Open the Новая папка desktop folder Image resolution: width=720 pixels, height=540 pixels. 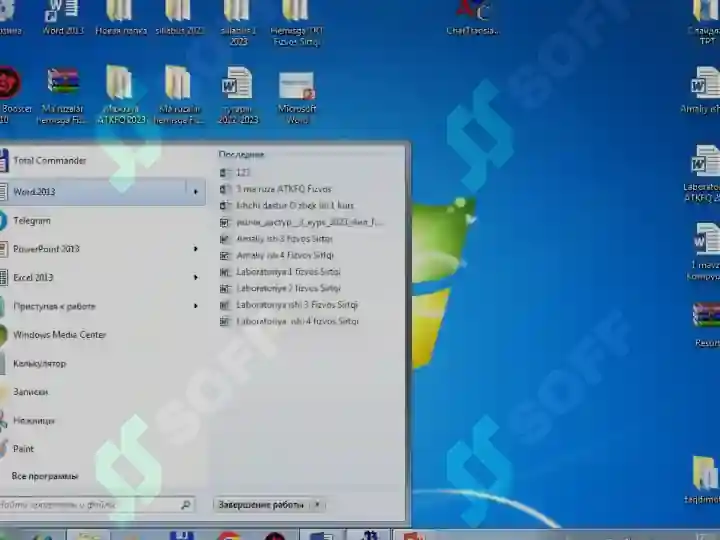click(121, 17)
